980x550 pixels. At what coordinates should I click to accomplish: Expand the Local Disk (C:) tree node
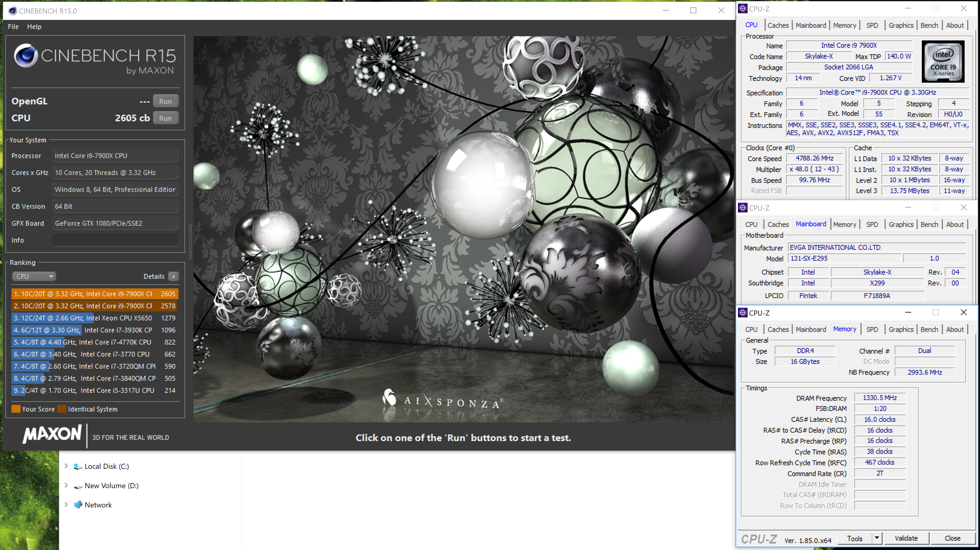66,466
